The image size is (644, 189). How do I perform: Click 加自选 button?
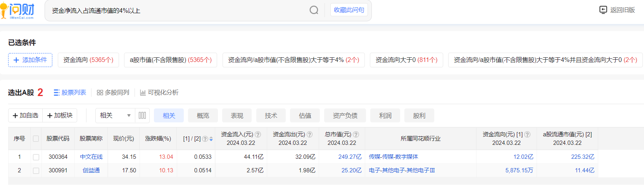point(26,115)
